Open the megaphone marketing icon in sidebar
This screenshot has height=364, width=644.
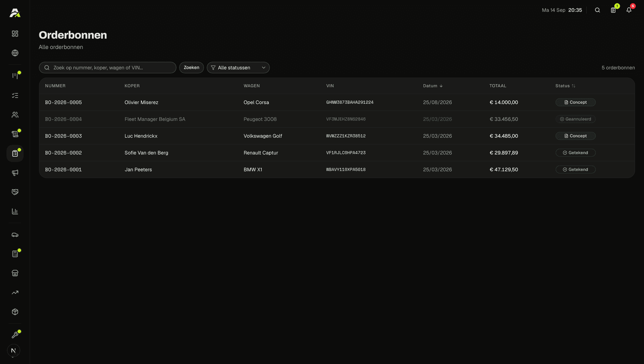[x=15, y=173]
